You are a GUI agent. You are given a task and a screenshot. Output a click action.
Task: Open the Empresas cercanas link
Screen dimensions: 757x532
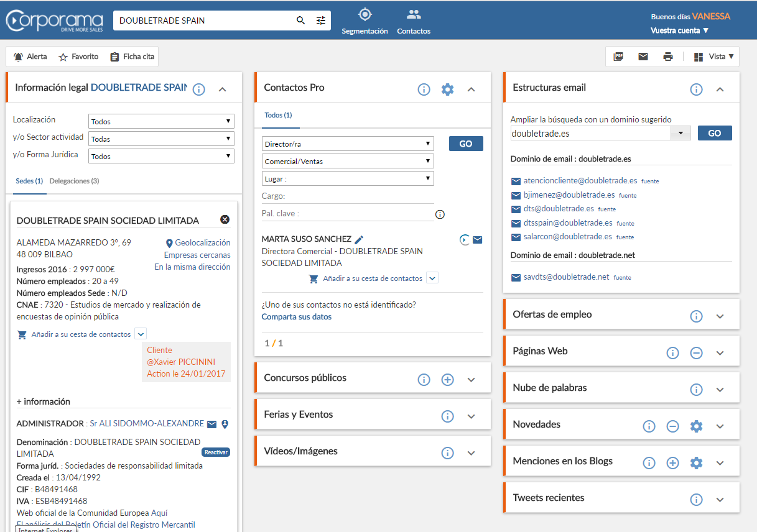(x=197, y=255)
